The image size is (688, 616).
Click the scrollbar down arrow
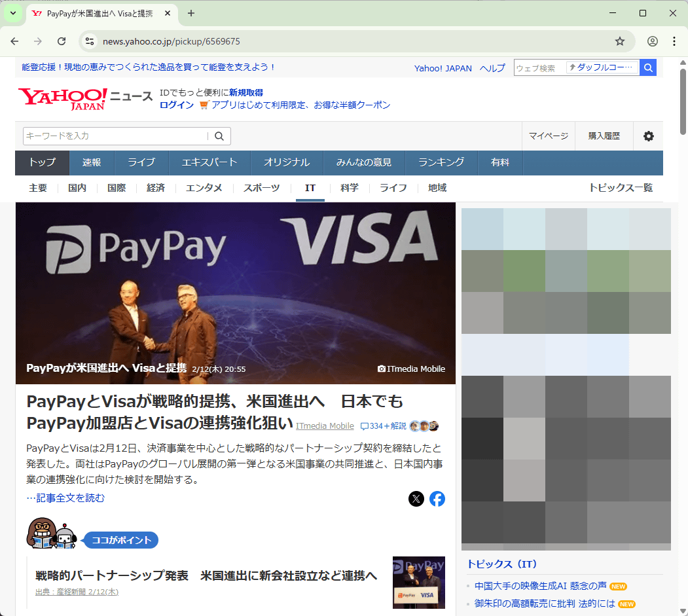tap(683, 611)
